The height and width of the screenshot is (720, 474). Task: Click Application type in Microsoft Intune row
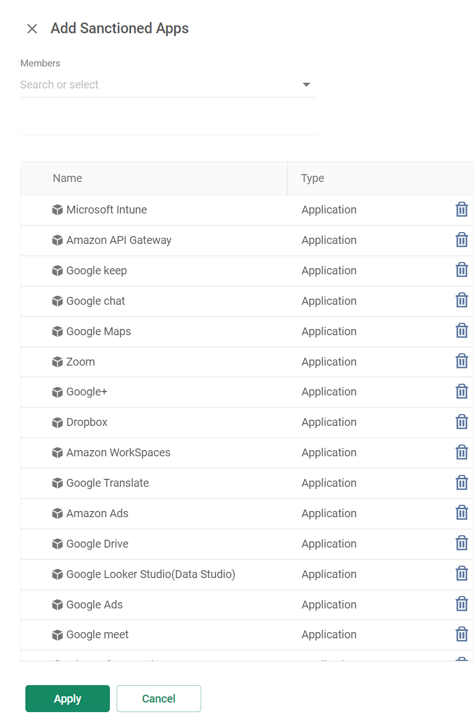pos(329,210)
